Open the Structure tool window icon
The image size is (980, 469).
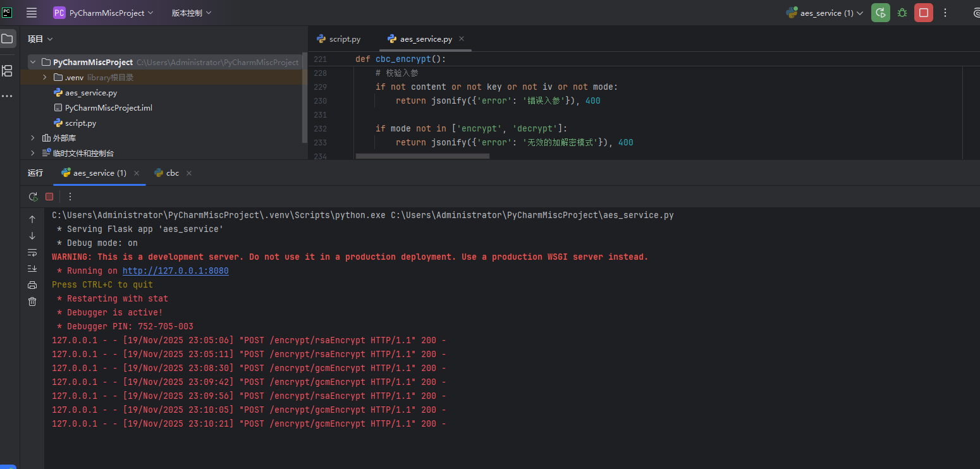tap(7, 70)
